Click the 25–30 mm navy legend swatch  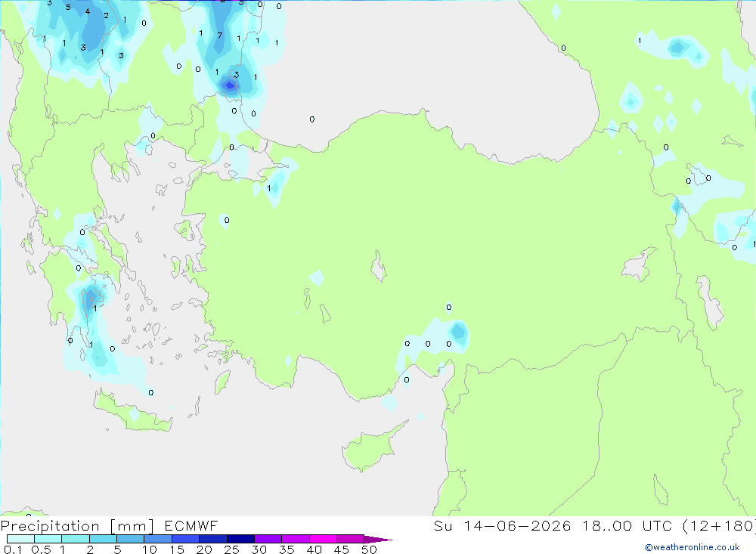pos(240,539)
